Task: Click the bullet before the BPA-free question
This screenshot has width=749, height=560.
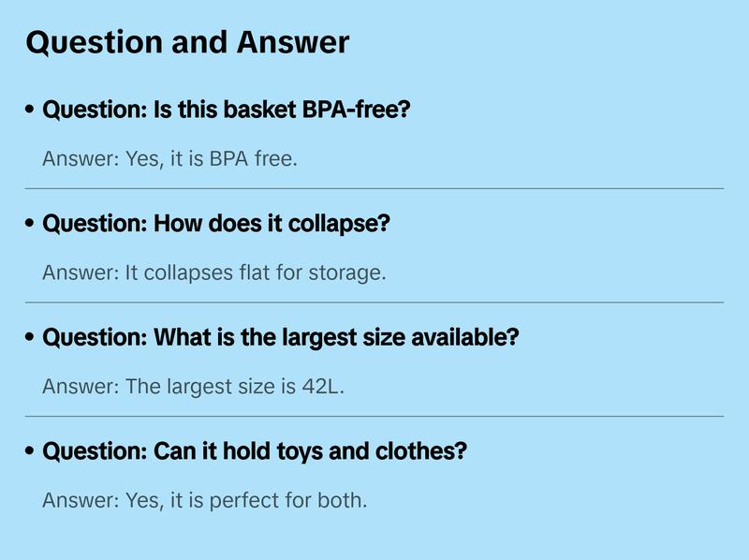Action: pos(31,111)
